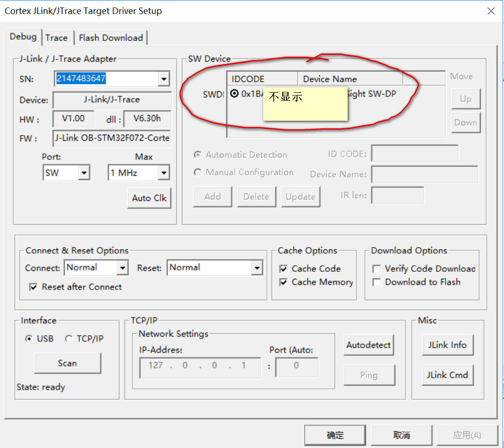Cancel with the 取消 button
The image size is (504, 448).
pos(401,435)
